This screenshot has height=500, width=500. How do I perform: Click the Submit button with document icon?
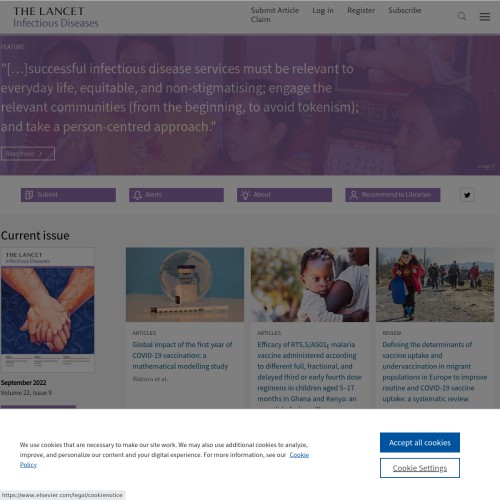point(68,195)
